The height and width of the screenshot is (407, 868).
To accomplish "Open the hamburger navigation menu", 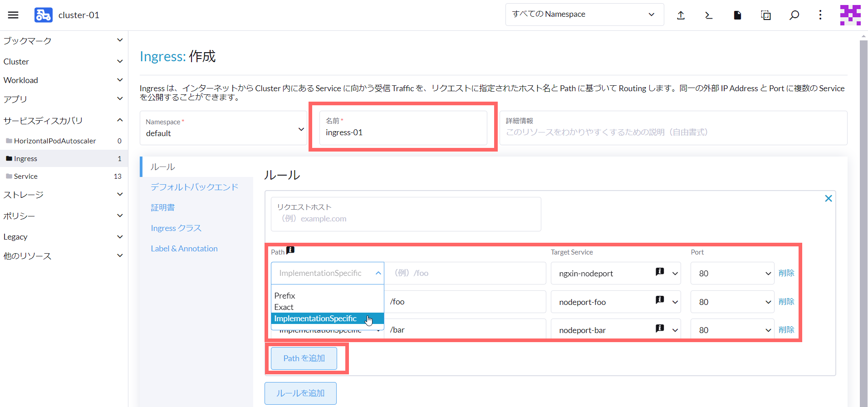I will pos(13,15).
